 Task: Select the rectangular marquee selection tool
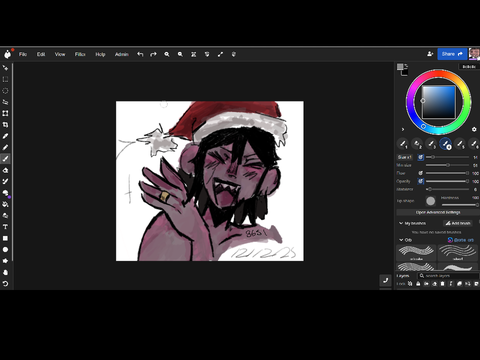(5, 79)
